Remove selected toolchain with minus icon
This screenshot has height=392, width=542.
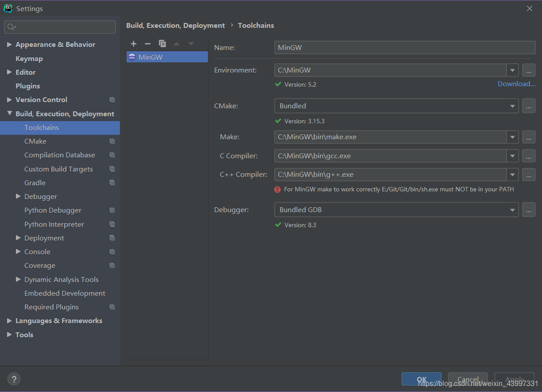point(148,44)
